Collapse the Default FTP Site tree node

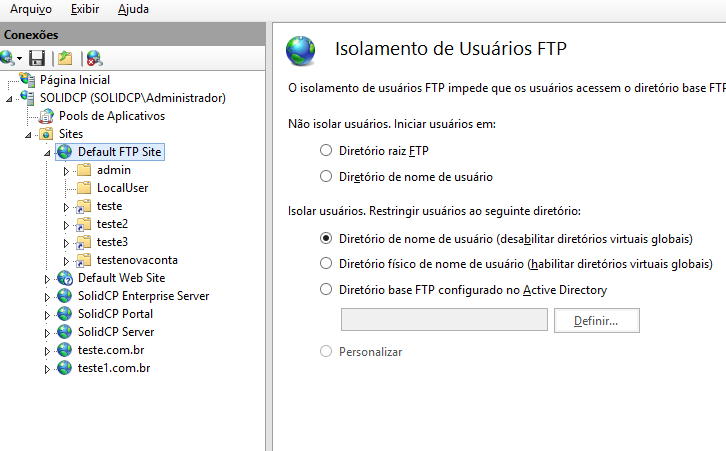coord(47,152)
